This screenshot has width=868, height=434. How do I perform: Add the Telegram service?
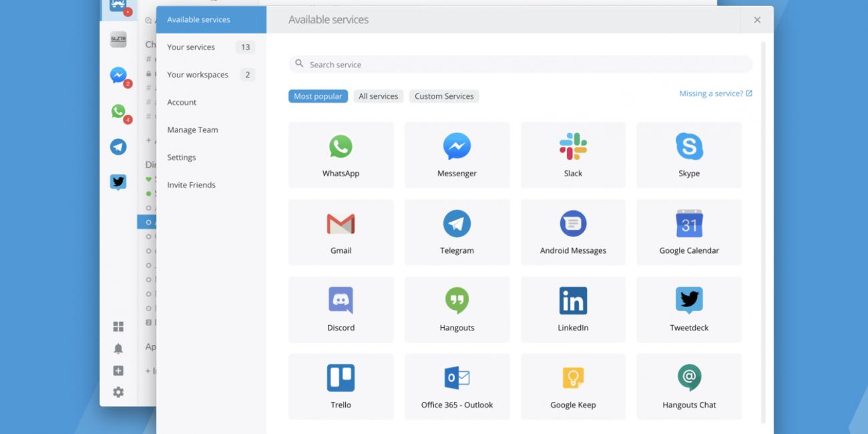pyautogui.click(x=457, y=232)
